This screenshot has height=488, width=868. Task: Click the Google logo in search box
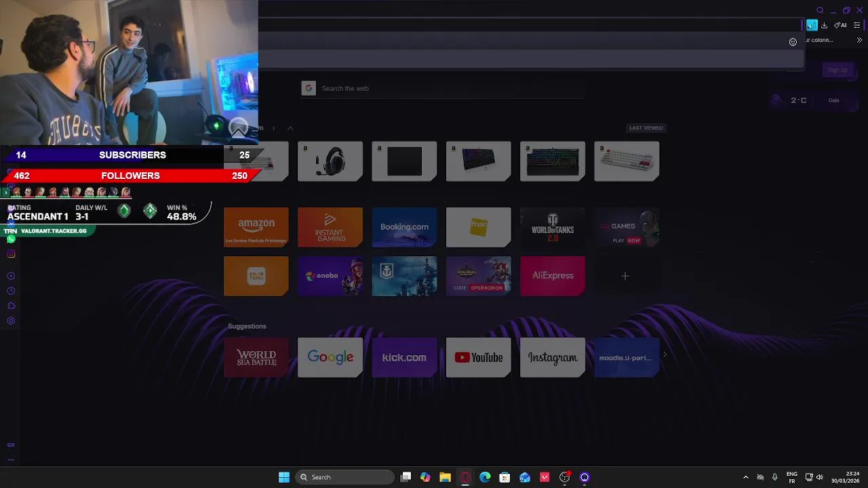click(x=309, y=88)
